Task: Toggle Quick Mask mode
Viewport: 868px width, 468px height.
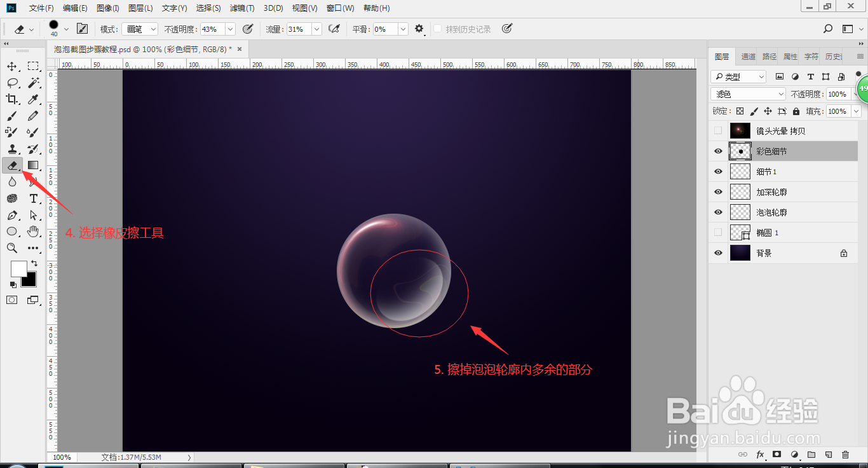Action: tap(12, 299)
